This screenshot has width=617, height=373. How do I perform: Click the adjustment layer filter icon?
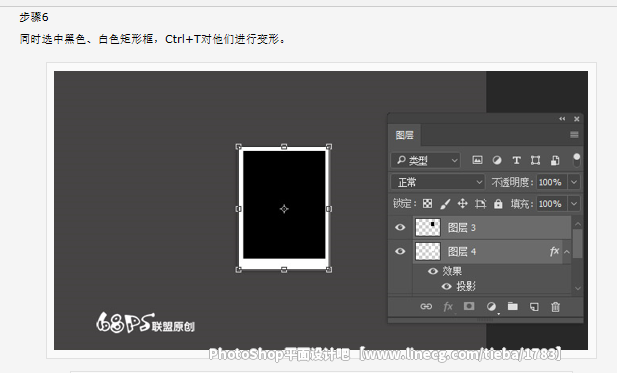pyautogui.click(x=497, y=160)
